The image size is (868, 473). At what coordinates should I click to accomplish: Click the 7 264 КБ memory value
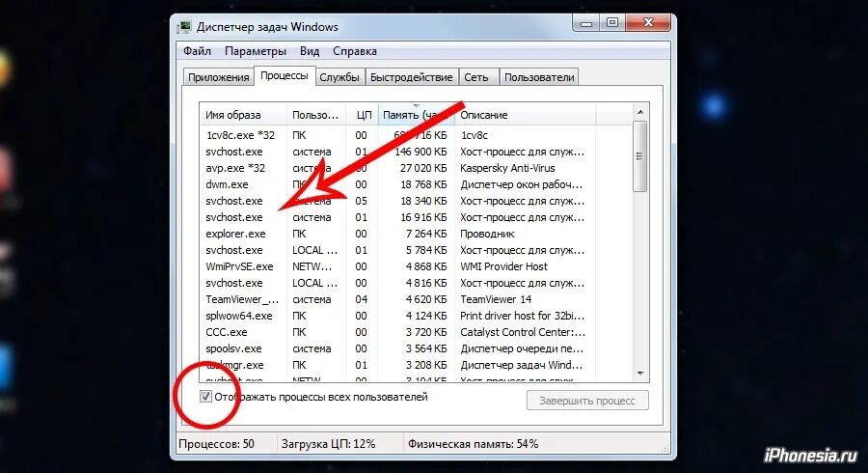pos(426,234)
